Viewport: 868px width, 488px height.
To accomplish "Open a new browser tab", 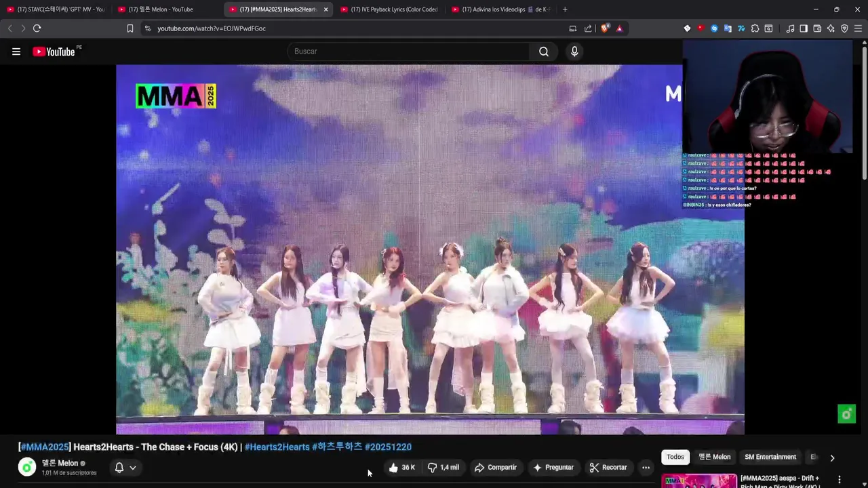I will 565,9.
